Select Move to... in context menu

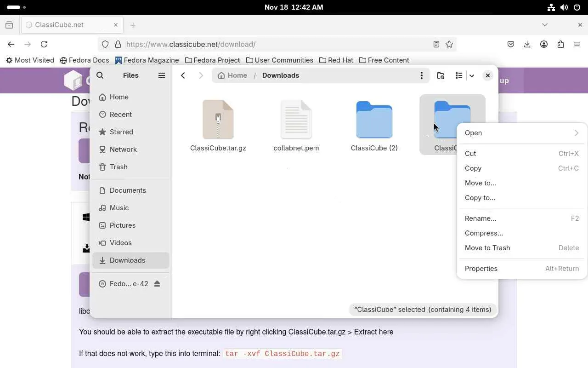pyautogui.click(x=522, y=183)
